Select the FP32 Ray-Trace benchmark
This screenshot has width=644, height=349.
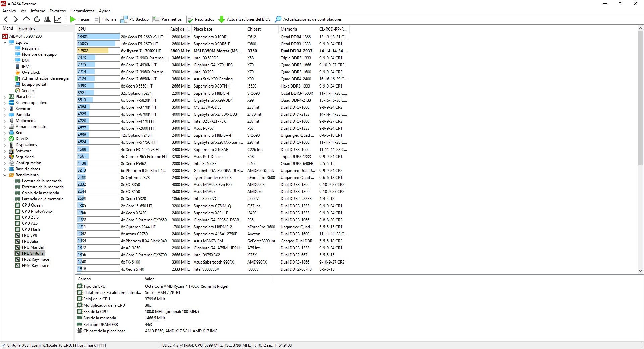pos(32,259)
